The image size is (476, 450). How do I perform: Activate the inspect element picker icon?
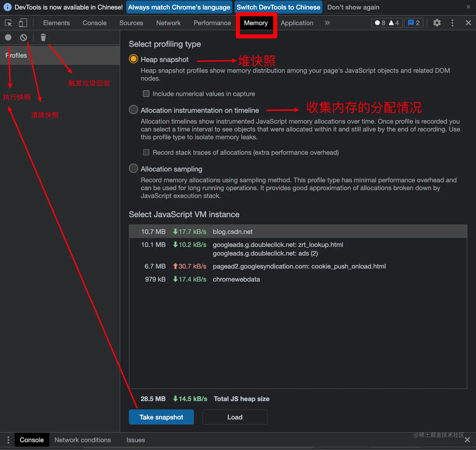coord(8,23)
